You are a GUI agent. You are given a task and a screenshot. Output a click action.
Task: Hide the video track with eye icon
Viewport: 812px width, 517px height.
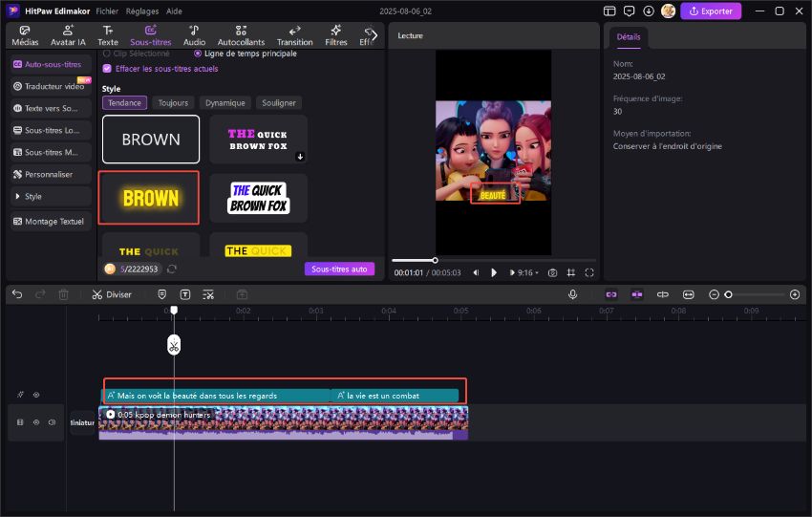36,422
